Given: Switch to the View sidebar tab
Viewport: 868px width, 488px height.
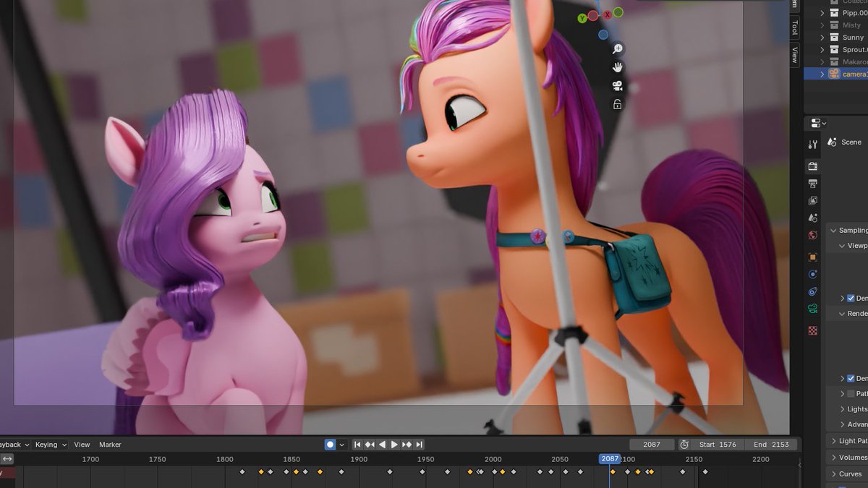Looking at the screenshot, I should coord(794,54).
